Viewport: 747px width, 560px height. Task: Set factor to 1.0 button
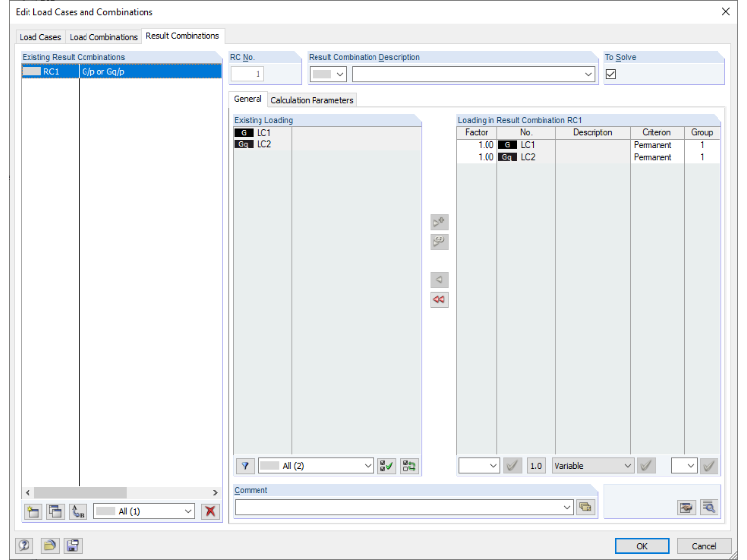point(536,466)
